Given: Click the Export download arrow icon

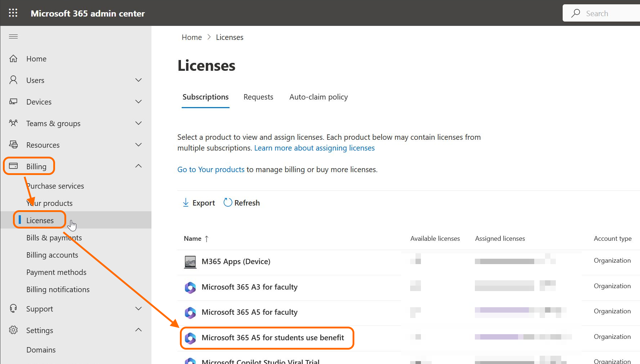Looking at the screenshot, I should 186,203.
